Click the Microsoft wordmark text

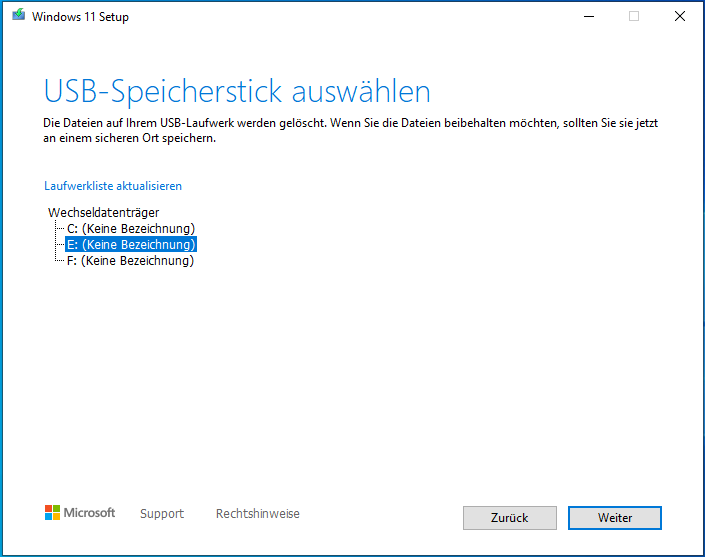click(90, 513)
